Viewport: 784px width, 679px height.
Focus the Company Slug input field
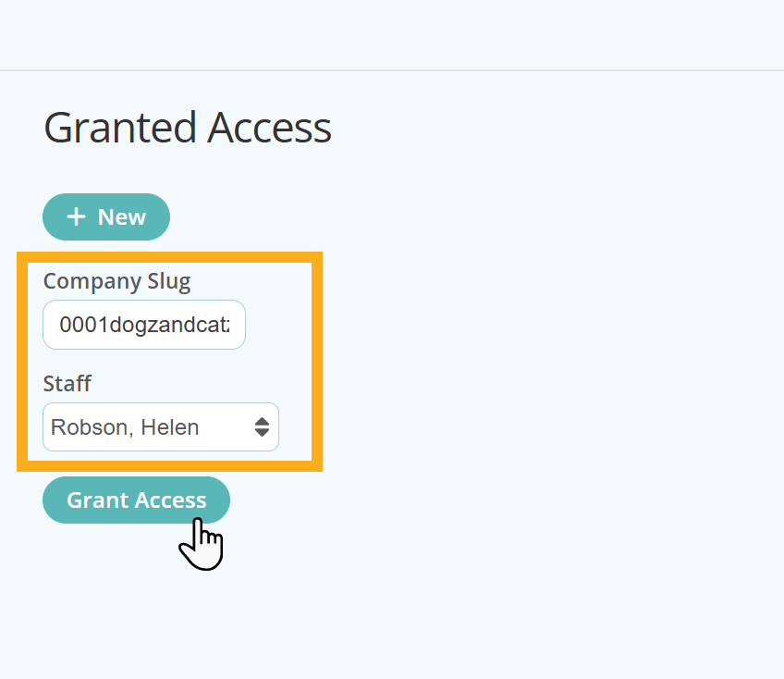point(143,325)
